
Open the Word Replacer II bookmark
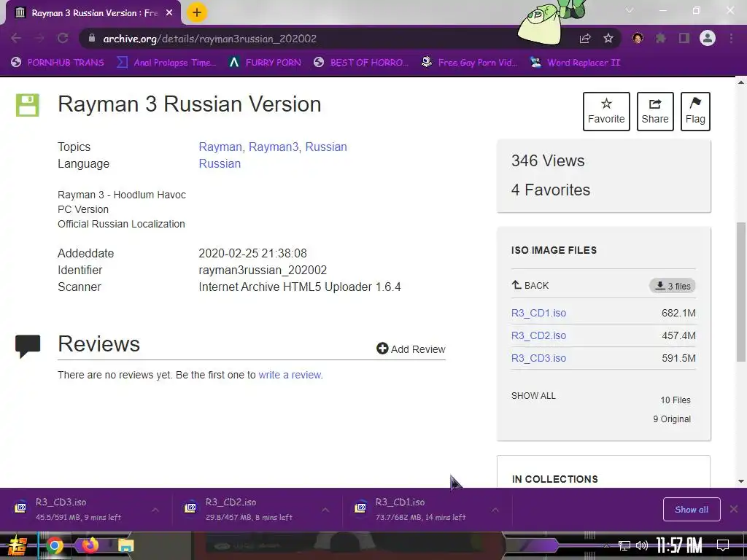(x=575, y=63)
